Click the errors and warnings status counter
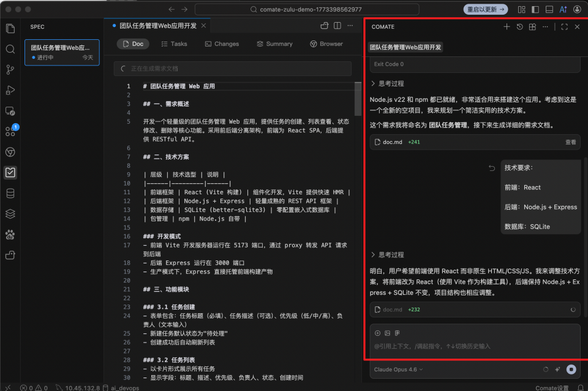588x391 pixels. tap(34, 388)
